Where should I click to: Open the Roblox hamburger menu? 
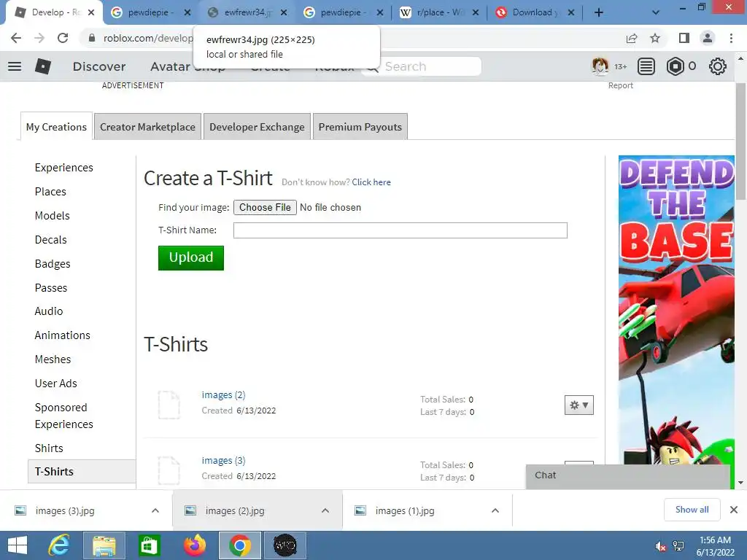coord(15,66)
